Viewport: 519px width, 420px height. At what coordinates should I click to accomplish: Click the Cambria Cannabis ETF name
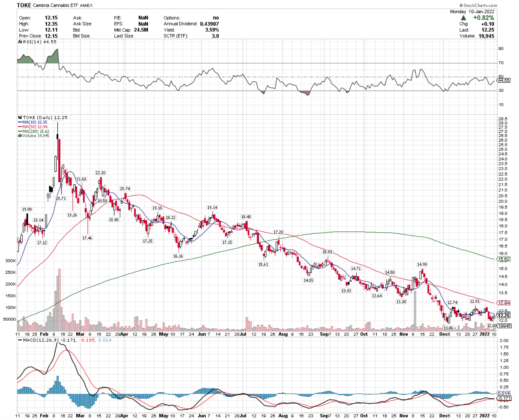(55, 5)
